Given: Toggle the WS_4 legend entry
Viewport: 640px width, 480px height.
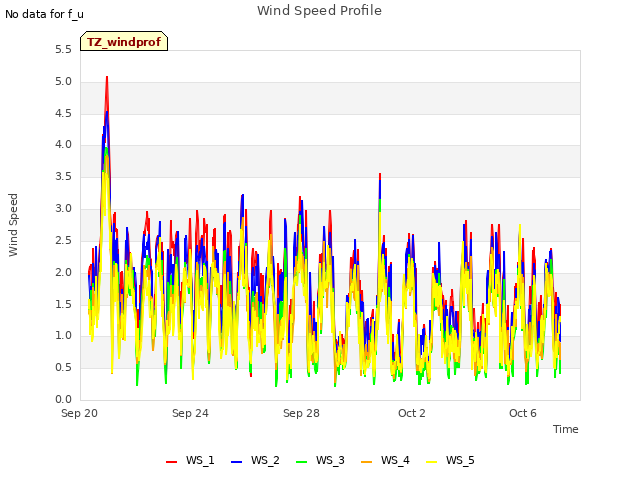Looking at the screenshot, I should point(385,460).
